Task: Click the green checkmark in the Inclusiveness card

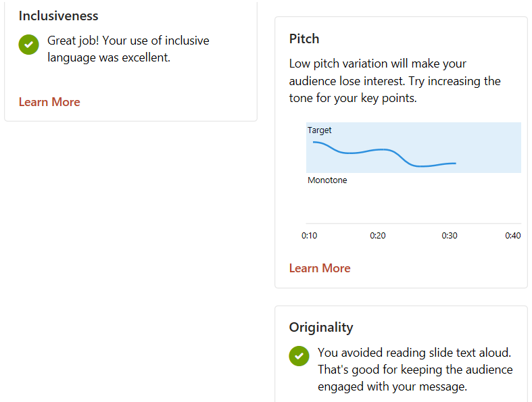Action: click(28, 45)
